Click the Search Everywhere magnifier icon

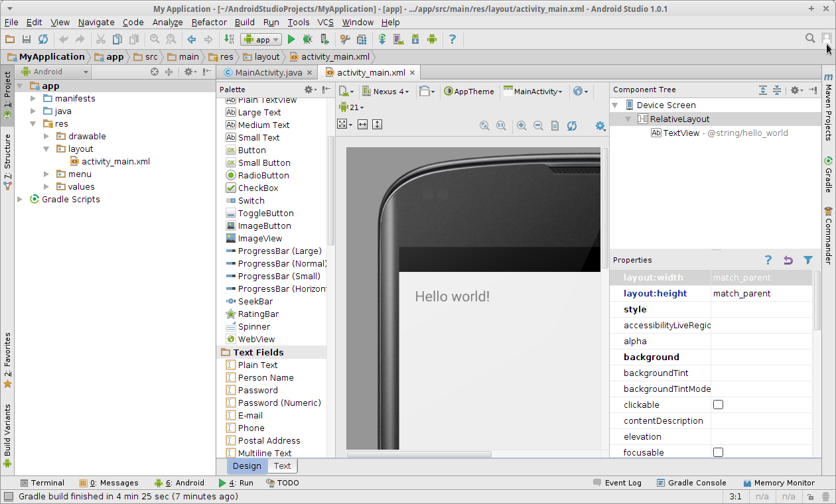tap(810, 38)
